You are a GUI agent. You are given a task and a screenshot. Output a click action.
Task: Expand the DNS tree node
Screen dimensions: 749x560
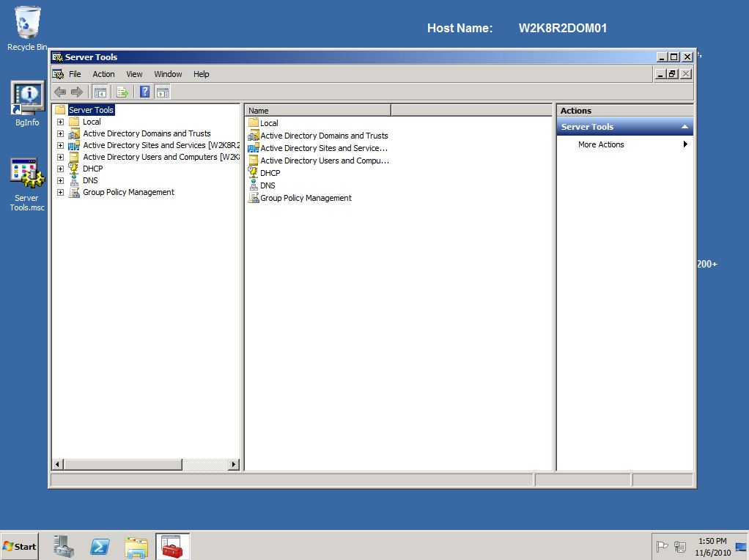coord(60,180)
